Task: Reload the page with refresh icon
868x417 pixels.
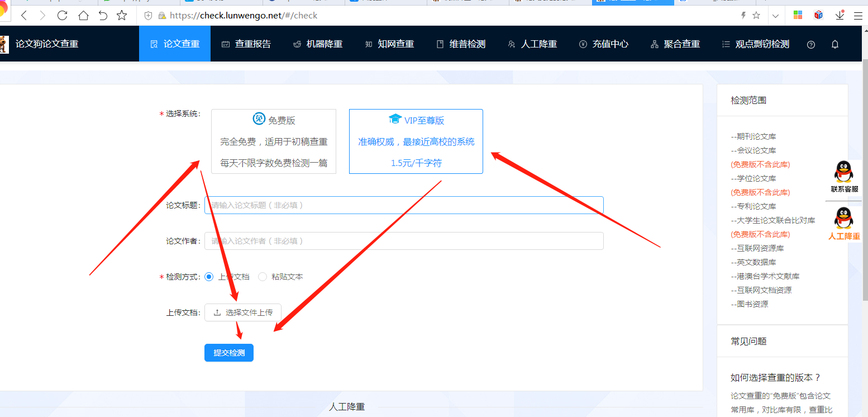Action: (63, 16)
